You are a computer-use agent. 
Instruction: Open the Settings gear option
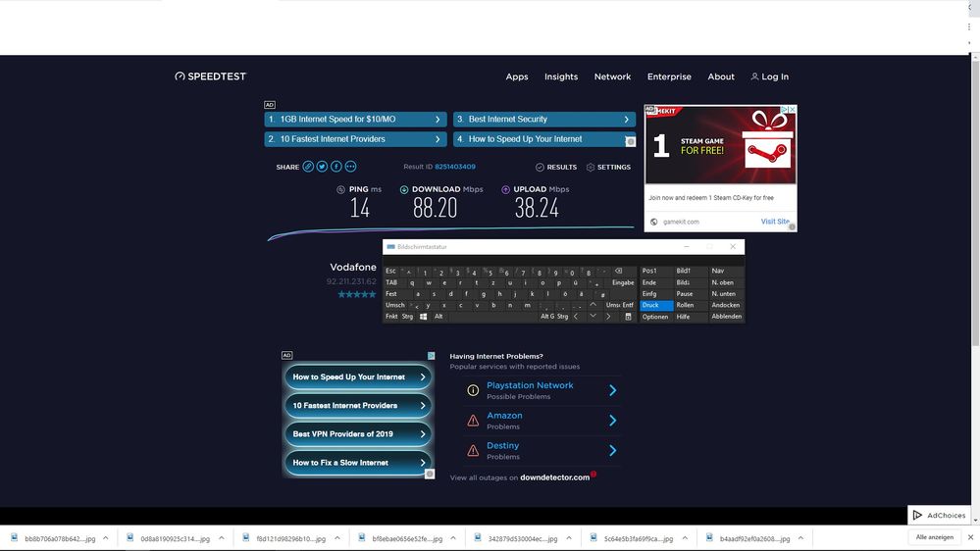click(608, 167)
